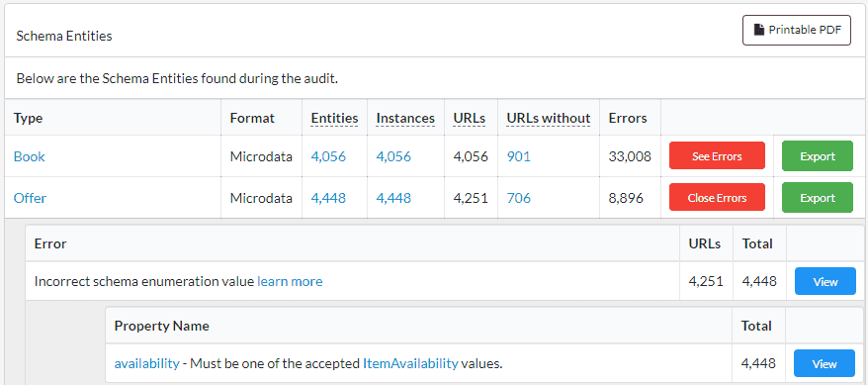Screen dimensions: 868x385
Task: Open Offer instances count 4,448
Action: coord(393,198)
